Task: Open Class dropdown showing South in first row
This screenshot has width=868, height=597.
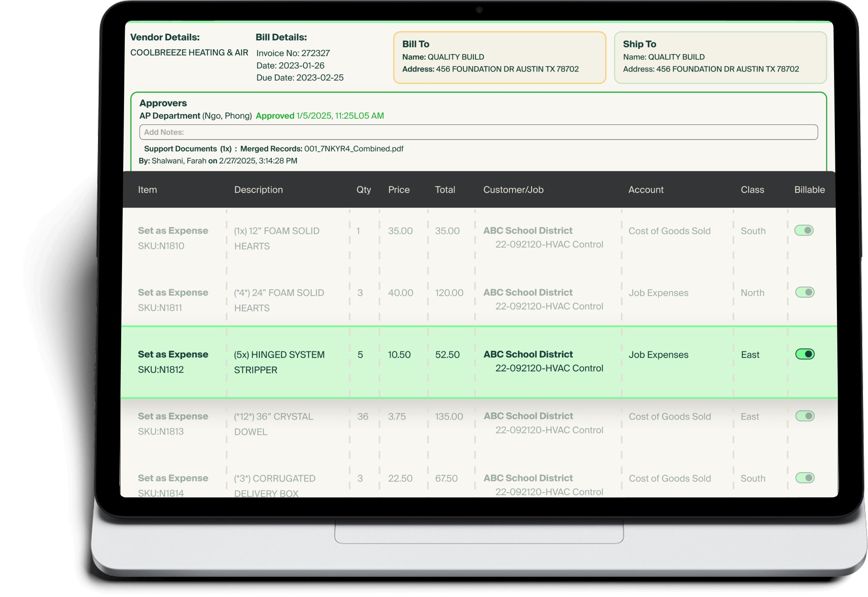Action: click(x=753, y=231)
